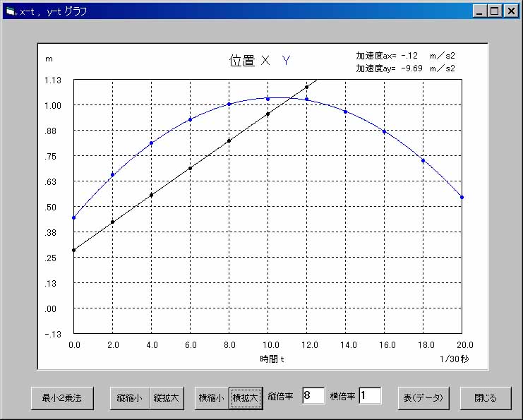523x420 pixels.
Task: Click the 横縮小 button
Action: tap(211, 398)
